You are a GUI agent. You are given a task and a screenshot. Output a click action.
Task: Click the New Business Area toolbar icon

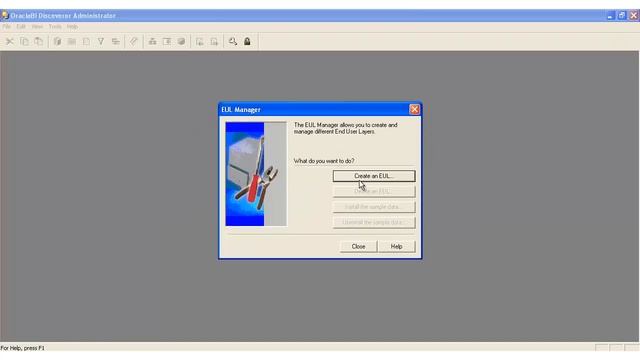coord(58,42)
